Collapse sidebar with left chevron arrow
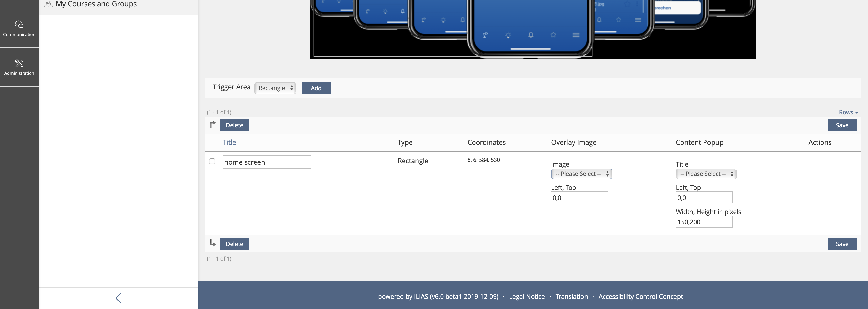 point(118,298)
